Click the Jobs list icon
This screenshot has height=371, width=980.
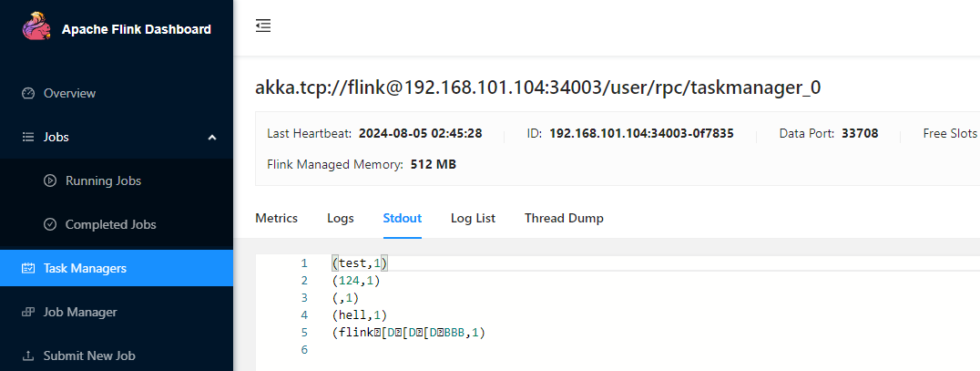tap(27, 137)
